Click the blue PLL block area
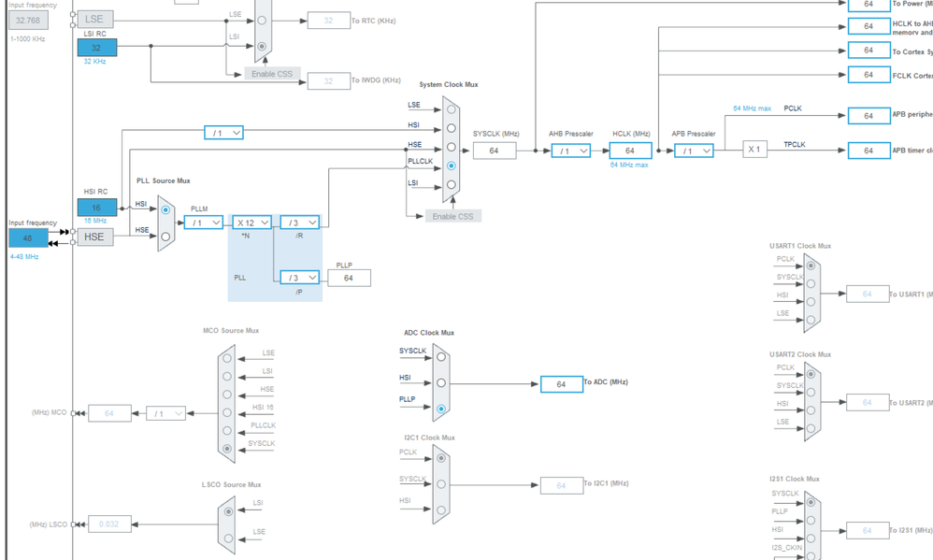The image size is (933, 560). point(275,258)
